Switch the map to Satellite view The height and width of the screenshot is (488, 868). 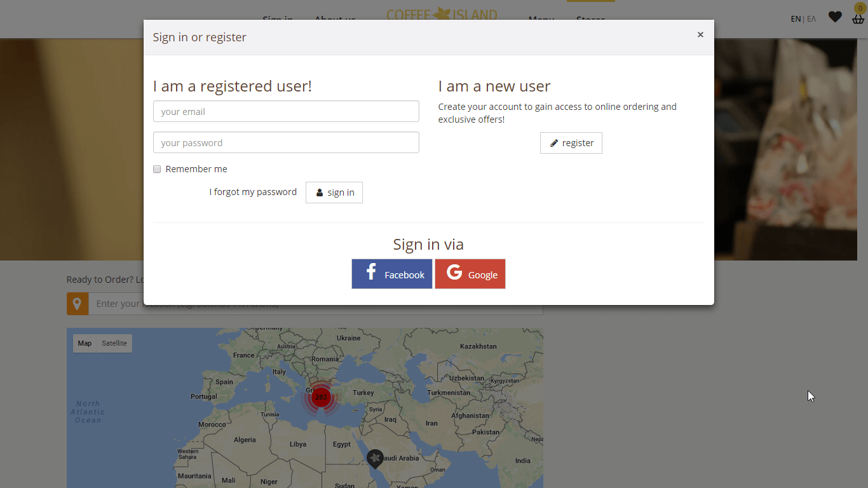[x=114, y=343]
